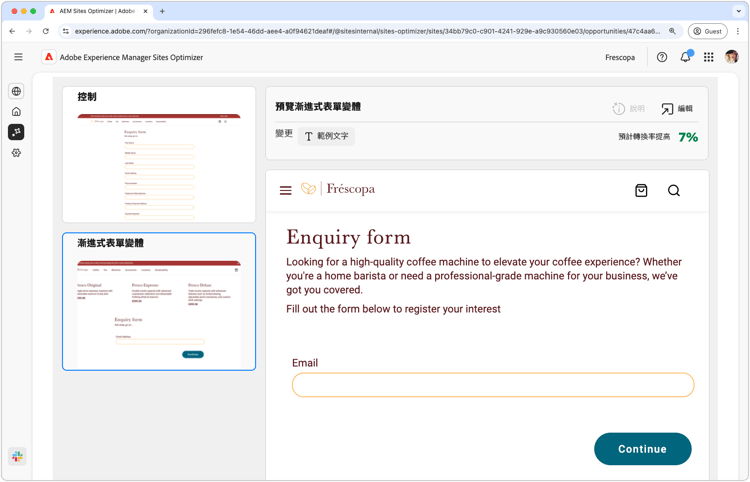Click the 編輯 edit button

[x=677, y=109]
